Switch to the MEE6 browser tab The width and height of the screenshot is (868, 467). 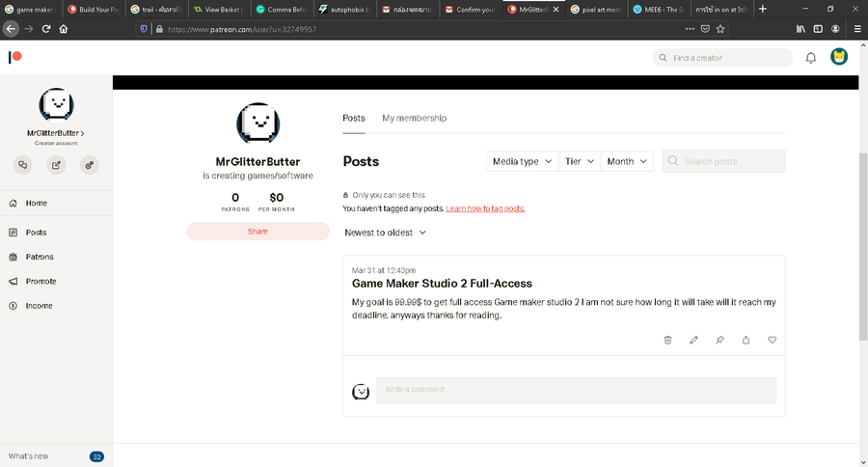[x=659, y=10]
